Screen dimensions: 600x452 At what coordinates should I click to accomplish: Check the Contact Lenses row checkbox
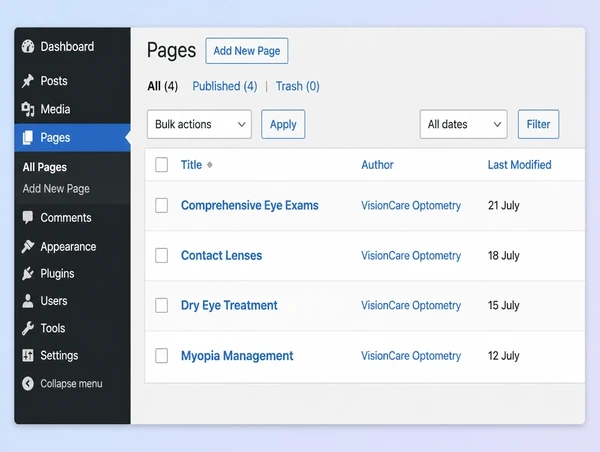coord(161,255)
